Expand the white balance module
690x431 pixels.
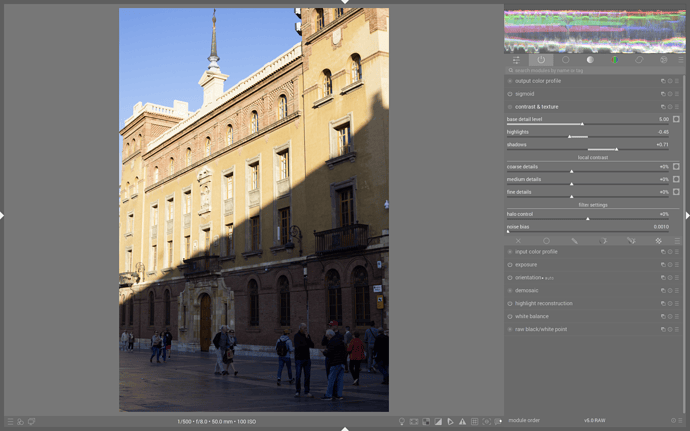pyautogui.click(x=532, y=316)
